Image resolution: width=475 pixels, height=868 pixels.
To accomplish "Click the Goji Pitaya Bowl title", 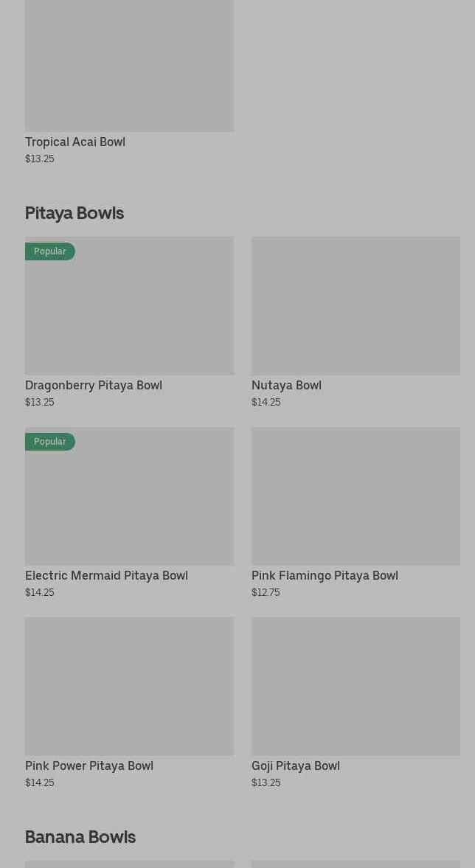I will (x=296, y=765).
